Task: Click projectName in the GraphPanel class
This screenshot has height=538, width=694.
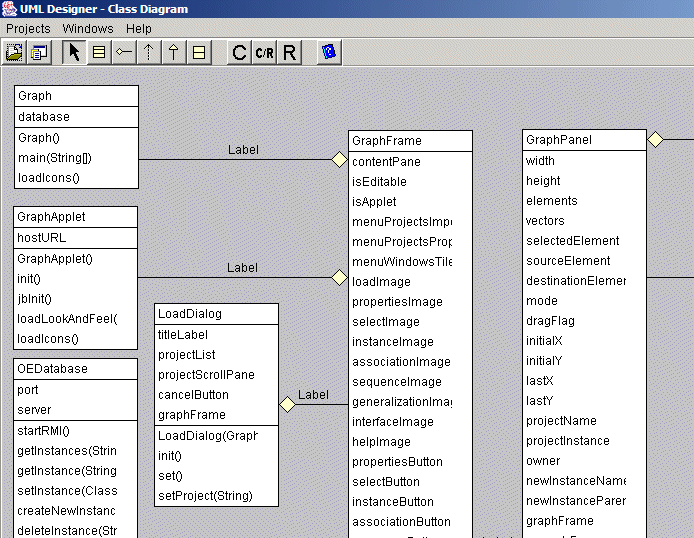Action: [x=561, y=421]
